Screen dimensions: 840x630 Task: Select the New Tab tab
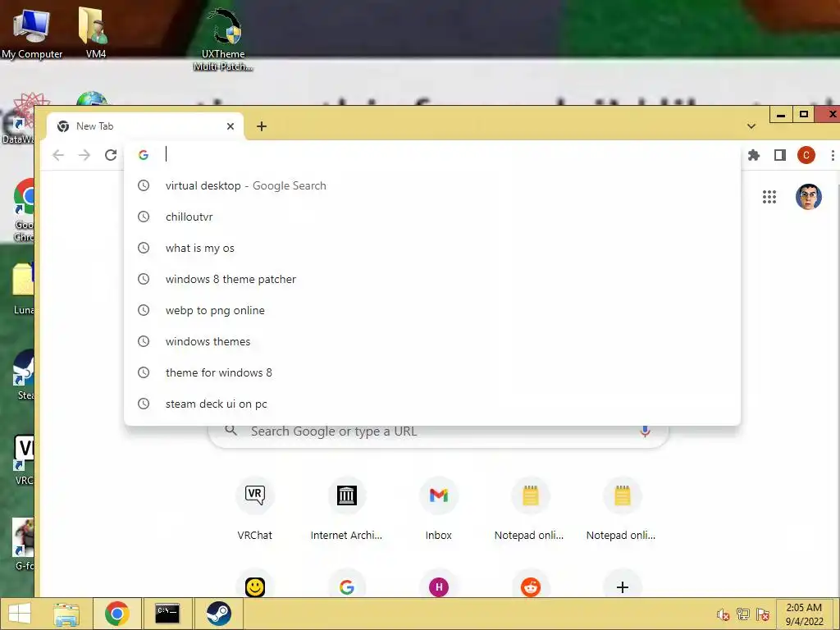[144, 126]
